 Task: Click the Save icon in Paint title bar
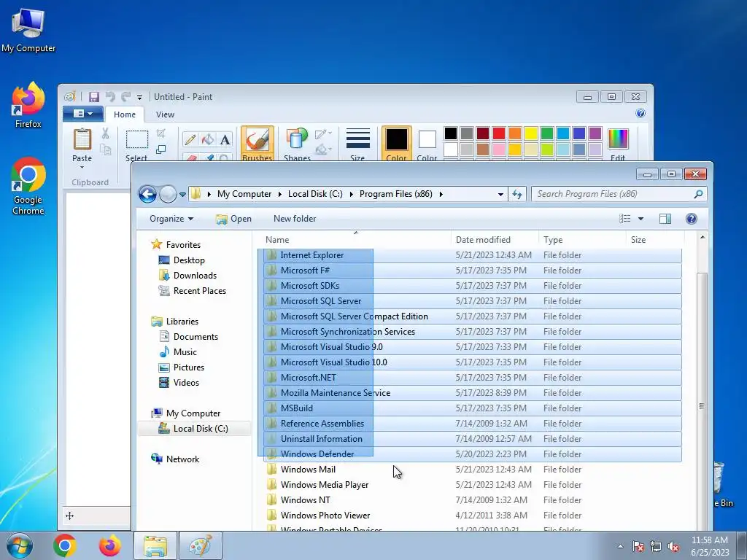click(94, 97)
